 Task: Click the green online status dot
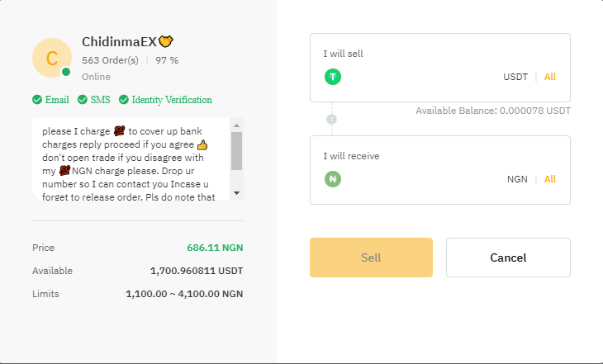[66, 73]
